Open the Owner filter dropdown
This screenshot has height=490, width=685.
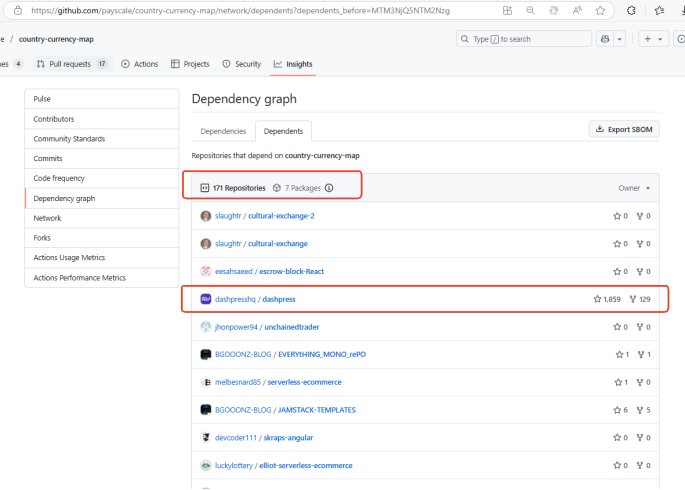[x=634, y=188]
